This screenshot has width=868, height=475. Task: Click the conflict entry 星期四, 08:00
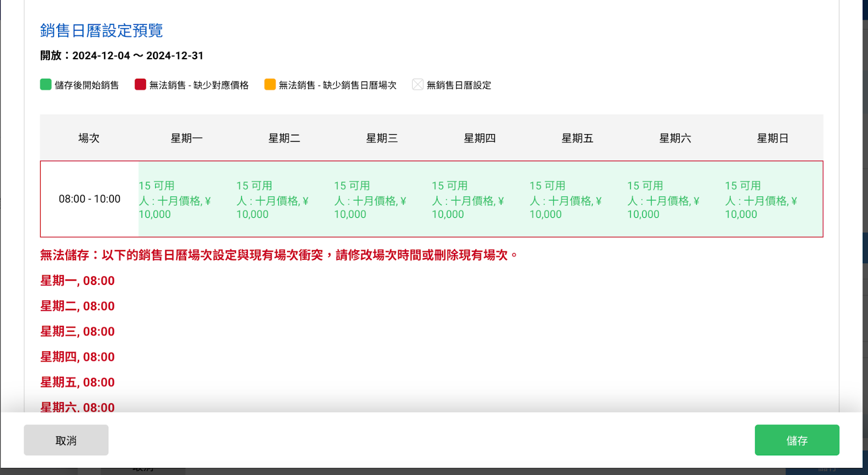click(x=78, y=357)
